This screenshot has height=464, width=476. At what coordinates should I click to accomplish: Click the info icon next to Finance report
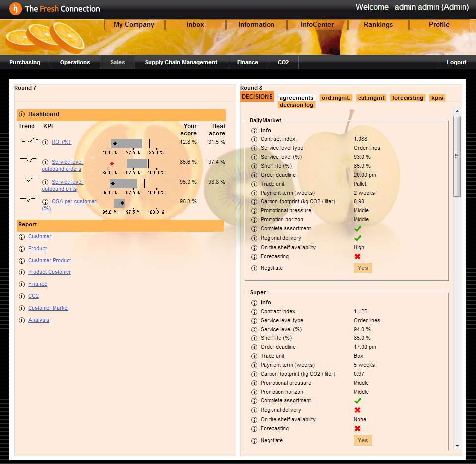tap(22, 284)
